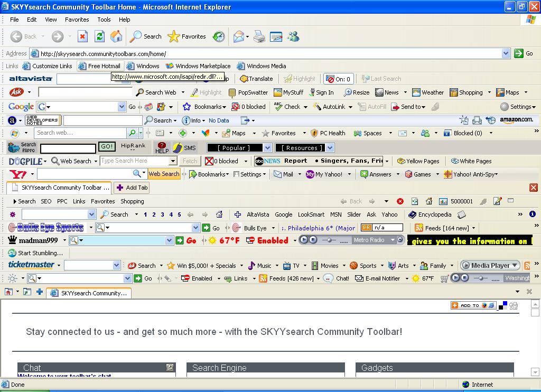This screenshot has width=541, height=392.
Task: Open Dogpile Type Search Here dropdown arrow
Action: [173, 161]
